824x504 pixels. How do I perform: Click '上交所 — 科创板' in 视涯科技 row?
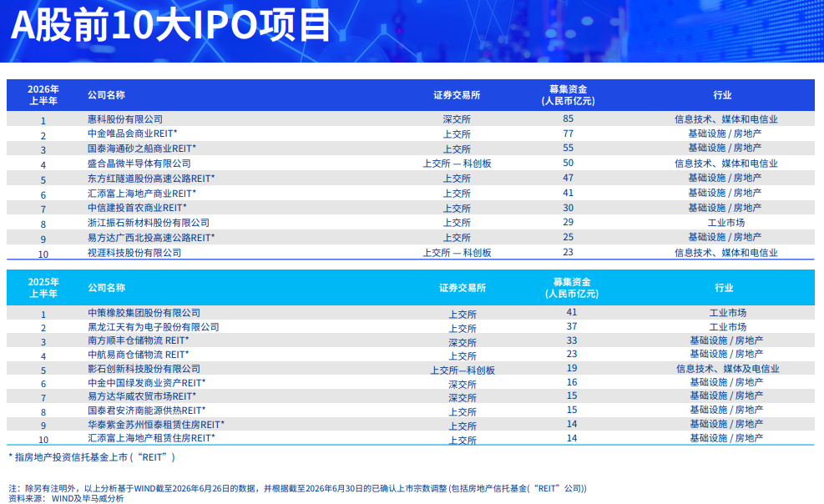coord(457,253)
